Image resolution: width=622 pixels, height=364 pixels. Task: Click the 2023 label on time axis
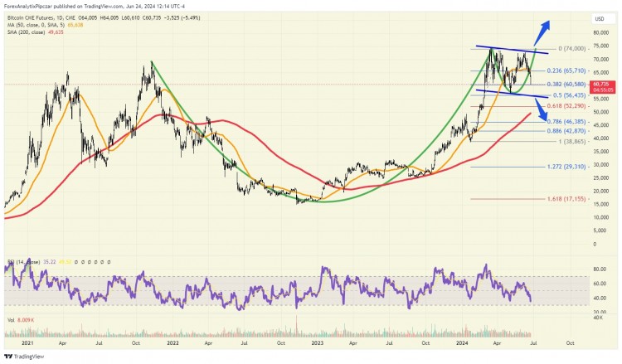click(x=318, y=343)
